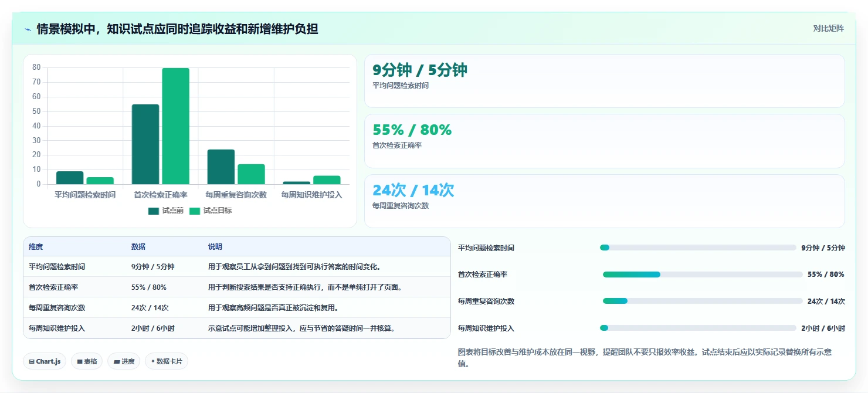Toggle the 试点前 legend entry
This screenshot has height=393, width=868.
[x=166, y=211]
